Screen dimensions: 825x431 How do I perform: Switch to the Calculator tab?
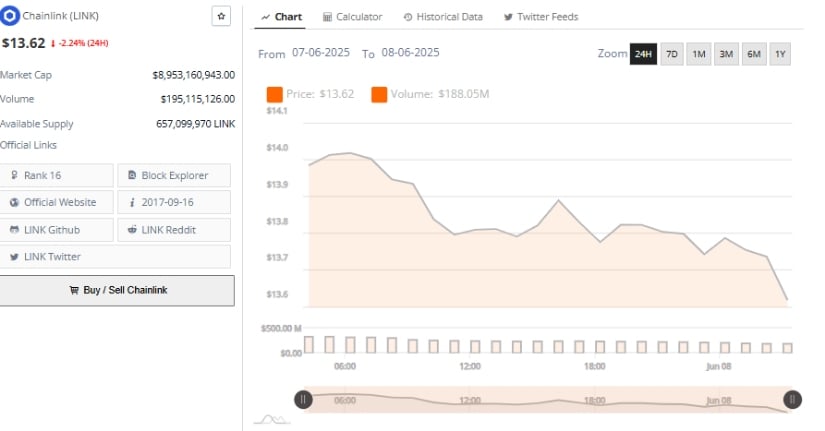(353, 17)
